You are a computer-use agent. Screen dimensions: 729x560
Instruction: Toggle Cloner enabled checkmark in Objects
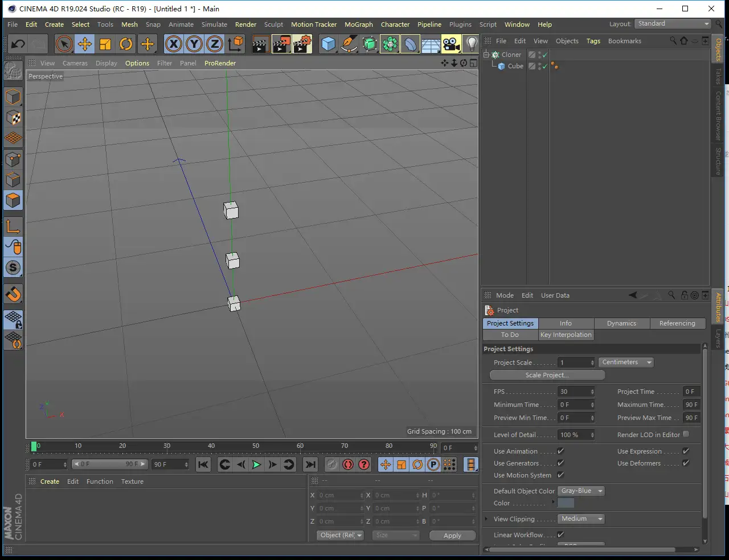[x=544, y=55]
